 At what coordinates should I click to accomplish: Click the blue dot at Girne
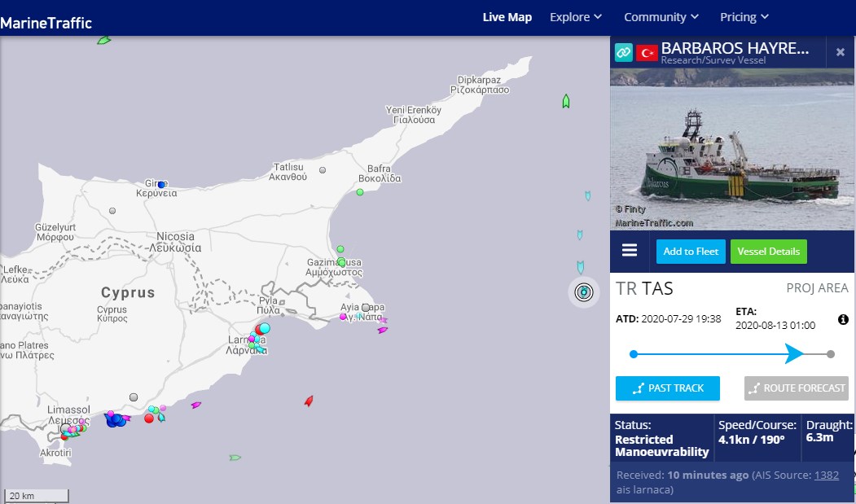coord(161,185)
